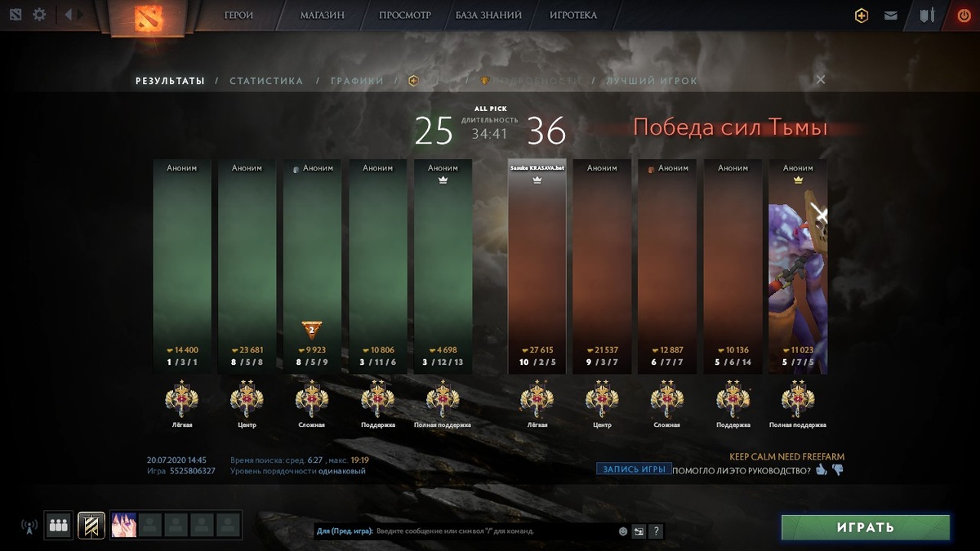980x551 pixels.
Task: Click the small Dota icon in top-left corner
Action: [x=17, y=15]
